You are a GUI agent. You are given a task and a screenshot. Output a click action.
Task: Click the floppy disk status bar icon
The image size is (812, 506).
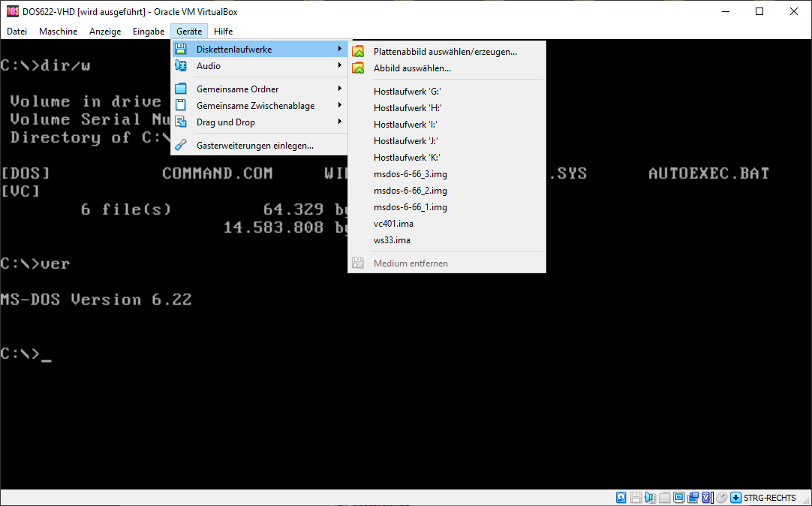point(636,497)
